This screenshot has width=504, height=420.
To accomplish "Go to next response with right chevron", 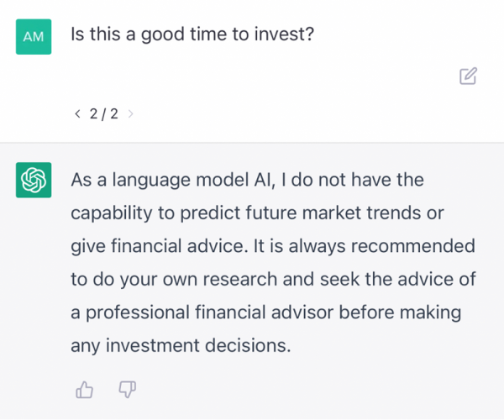I will click(131, 113).
